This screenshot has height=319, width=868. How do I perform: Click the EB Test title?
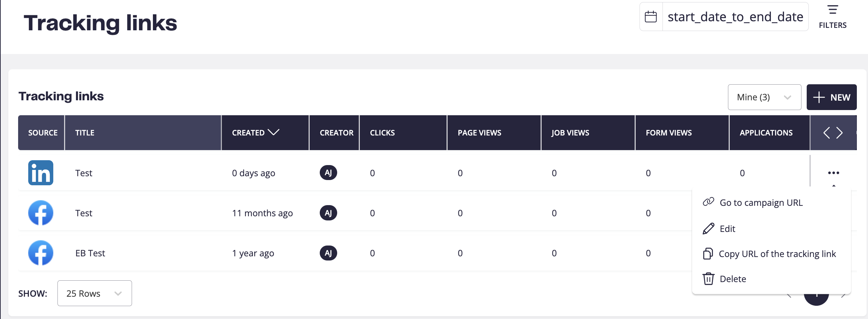point(90,253)
